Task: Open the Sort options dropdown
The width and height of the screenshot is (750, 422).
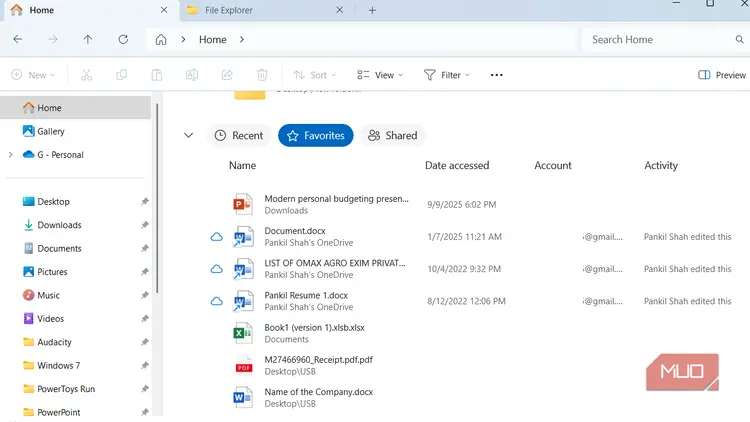Action: (315, 75)
